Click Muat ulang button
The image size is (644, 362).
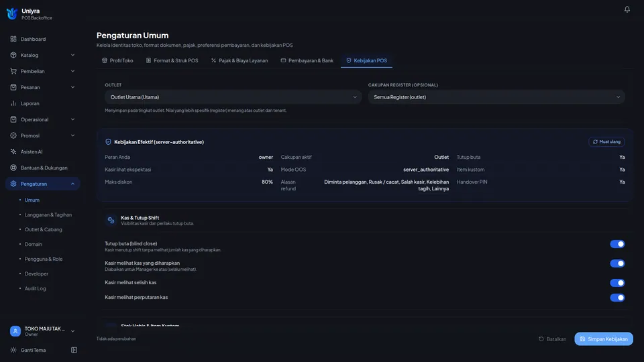coord(606,141)
